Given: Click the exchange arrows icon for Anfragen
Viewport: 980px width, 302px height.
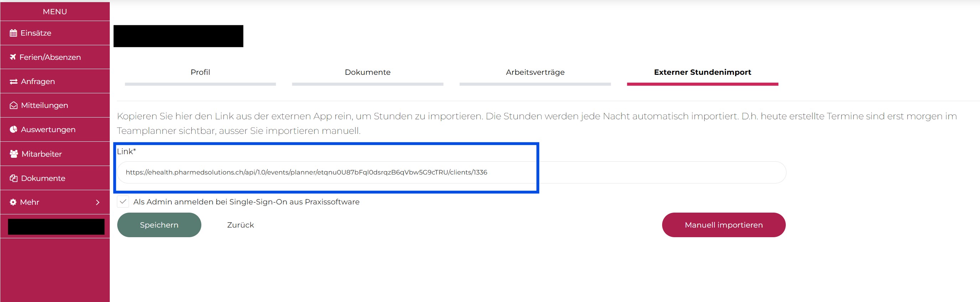Looking at the screenshot, I should (x=14, y=82).
